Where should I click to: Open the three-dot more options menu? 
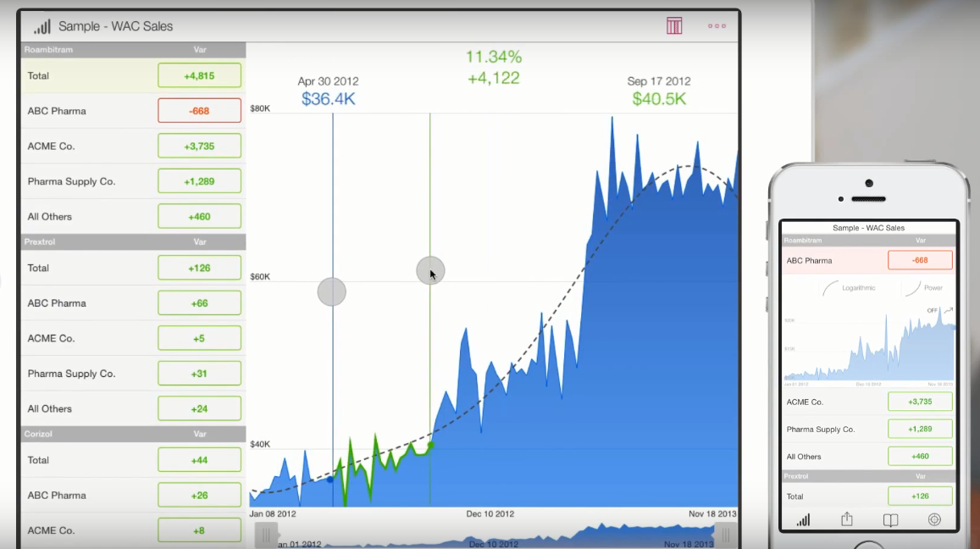pos(717,25)
